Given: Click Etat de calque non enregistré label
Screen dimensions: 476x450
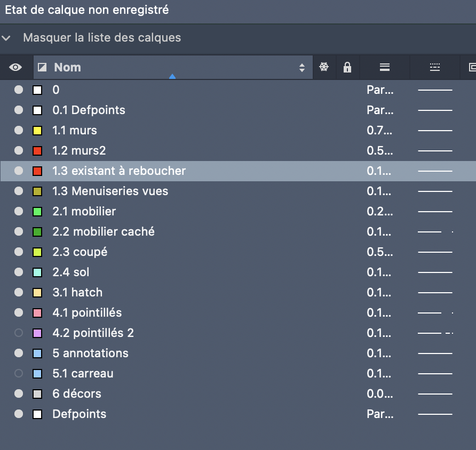Looking at the screenshot, I should click(x=87, y=10).
